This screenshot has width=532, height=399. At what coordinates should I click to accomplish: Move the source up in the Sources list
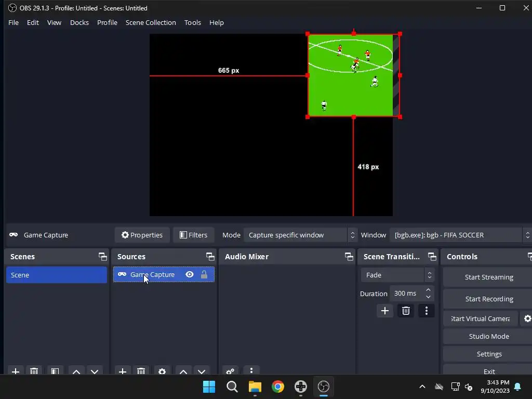183,371
